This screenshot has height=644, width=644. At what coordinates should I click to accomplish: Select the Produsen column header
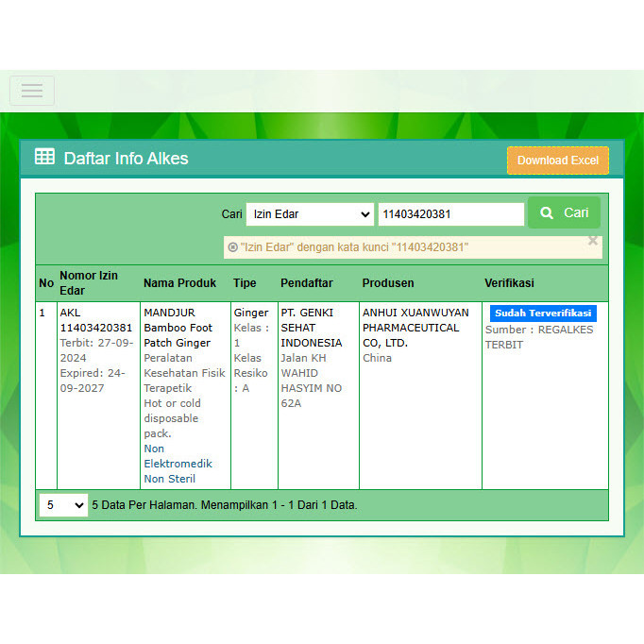388,283
